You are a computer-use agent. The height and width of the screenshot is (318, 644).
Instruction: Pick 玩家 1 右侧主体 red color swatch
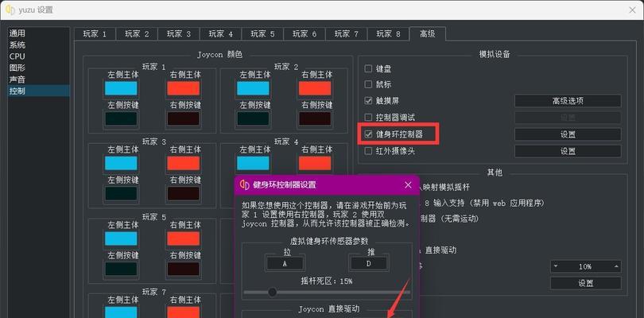[183, 88]
